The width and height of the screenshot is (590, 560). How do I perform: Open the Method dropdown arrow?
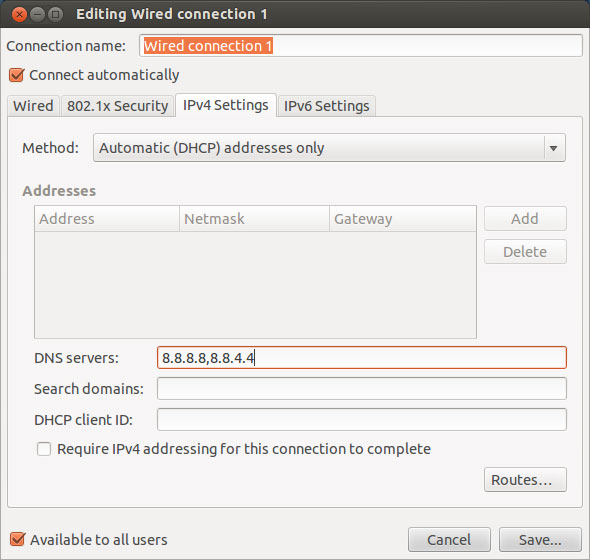(x=554, y=148)
